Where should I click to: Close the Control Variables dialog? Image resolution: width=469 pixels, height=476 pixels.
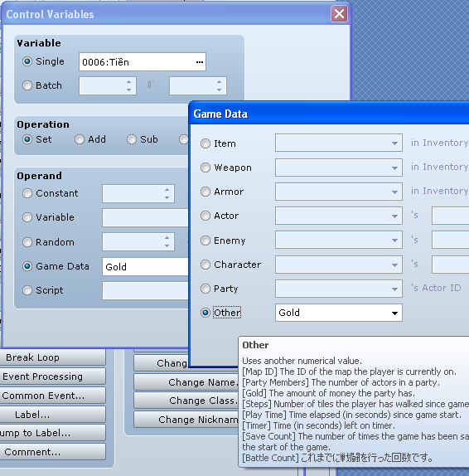(339, 13)
